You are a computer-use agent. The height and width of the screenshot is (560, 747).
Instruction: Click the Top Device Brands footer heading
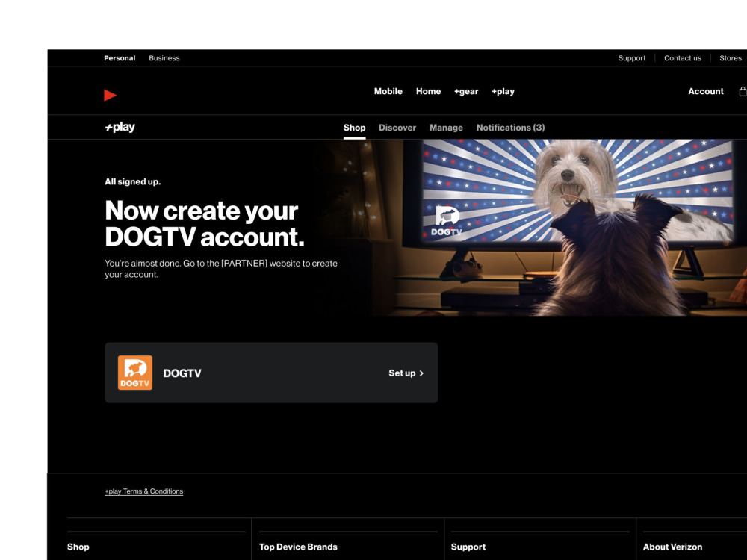pyautogui.click(x=298, y=547)
